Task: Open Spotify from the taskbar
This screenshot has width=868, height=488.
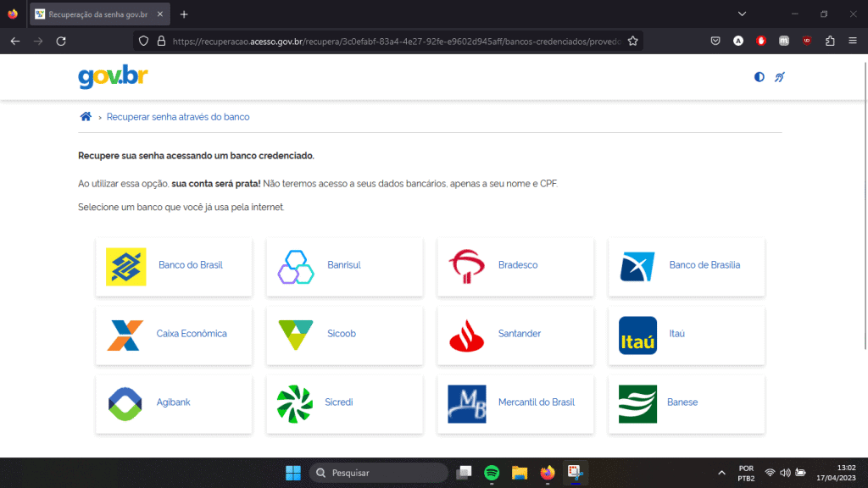Action: 492,473
